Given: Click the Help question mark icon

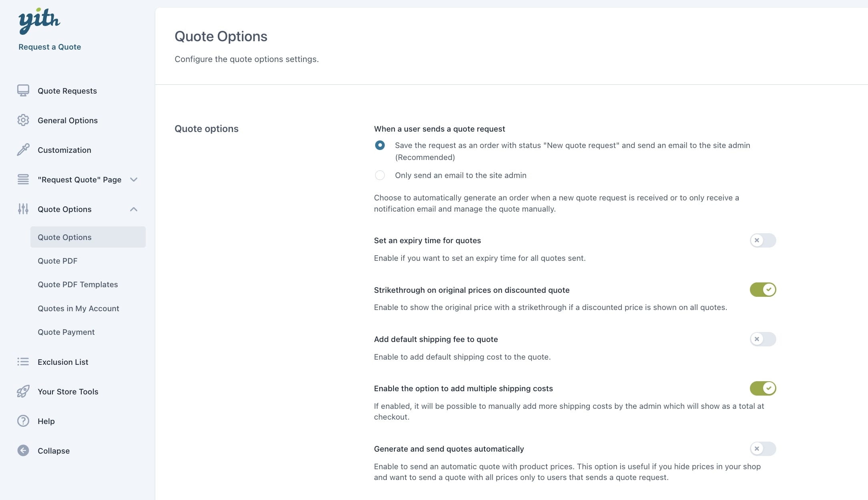Looking at the screenshot, I should [23, 421].
